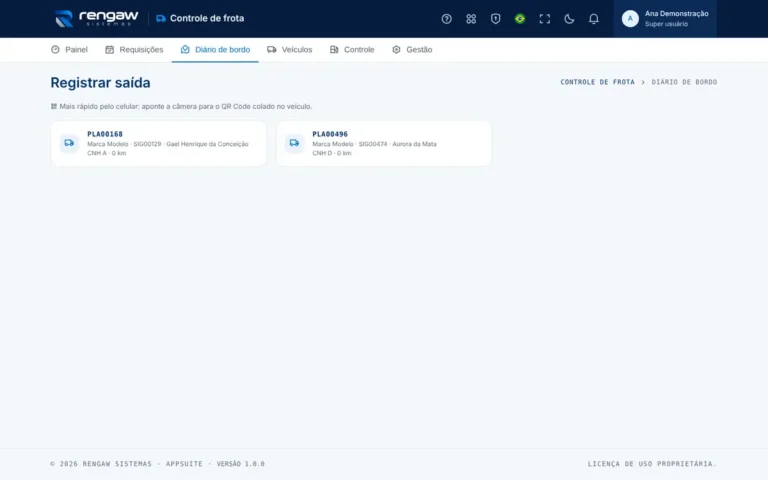The image size is (768, 480).
Task: Click the Rengaw Sistemas logo
Action: click(x=96, y=19)
